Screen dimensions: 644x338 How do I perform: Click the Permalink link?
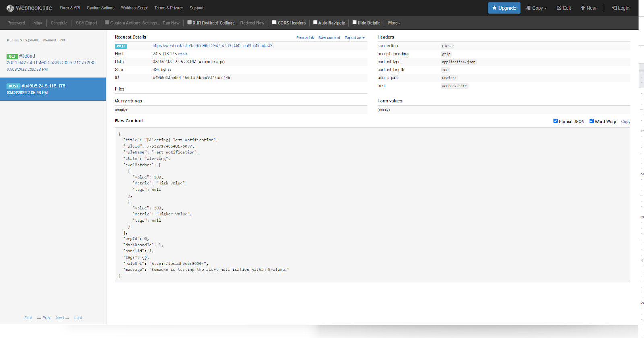(305, 38)
